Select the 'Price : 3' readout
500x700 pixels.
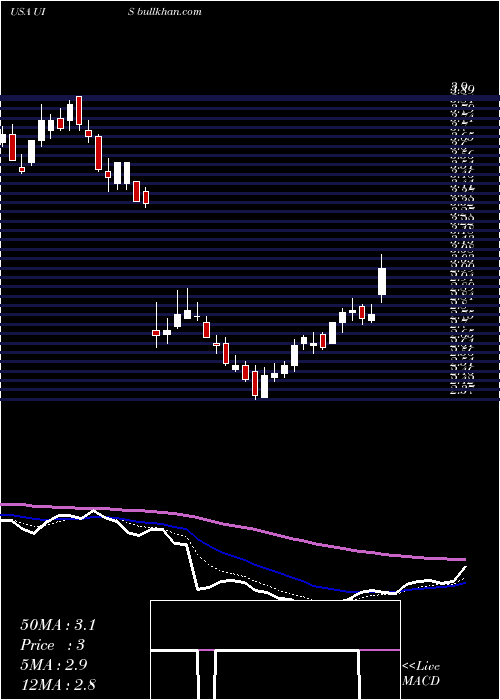coord(53,645)
